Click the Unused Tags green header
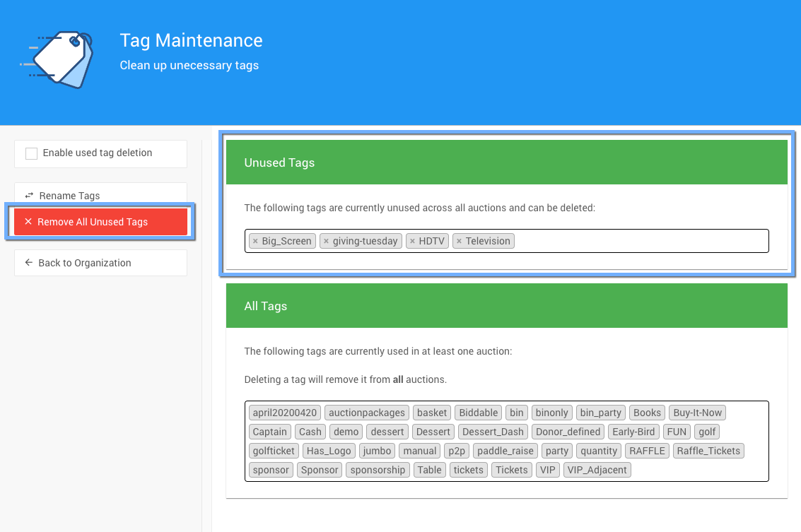Screen dimensions: 801x532 [506, 162]
